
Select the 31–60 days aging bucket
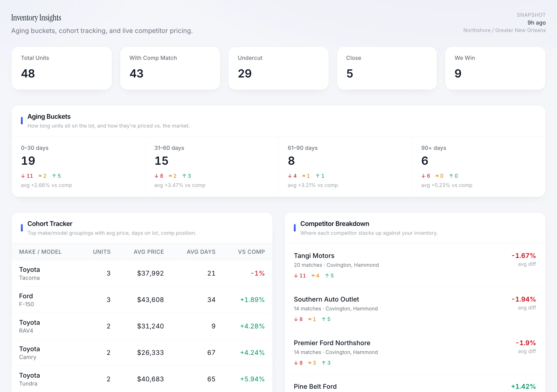coord(212,167)
